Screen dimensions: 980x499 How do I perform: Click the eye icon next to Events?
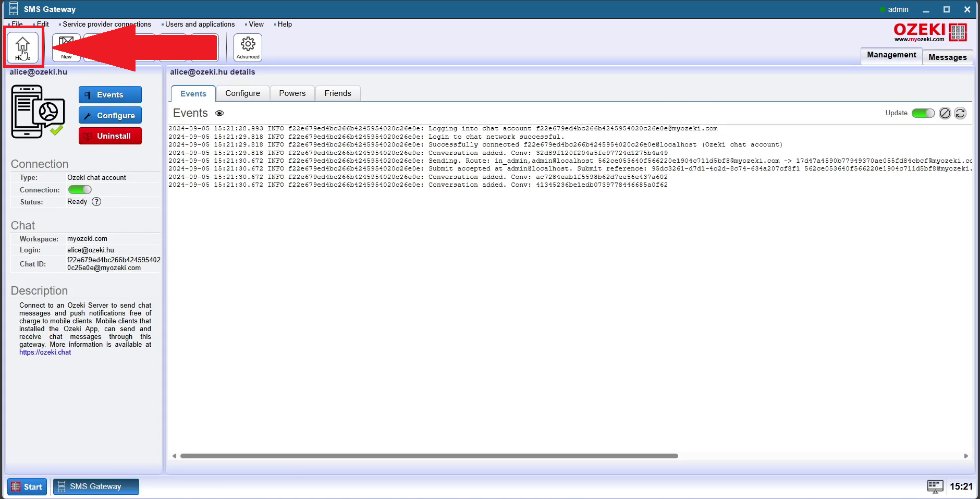pyautogui.click(x=219, y=113)
